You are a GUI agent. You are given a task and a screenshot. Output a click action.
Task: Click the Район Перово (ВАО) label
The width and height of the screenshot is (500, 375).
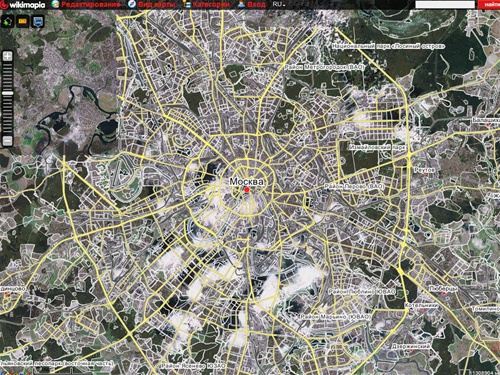(x=354, y=187)
